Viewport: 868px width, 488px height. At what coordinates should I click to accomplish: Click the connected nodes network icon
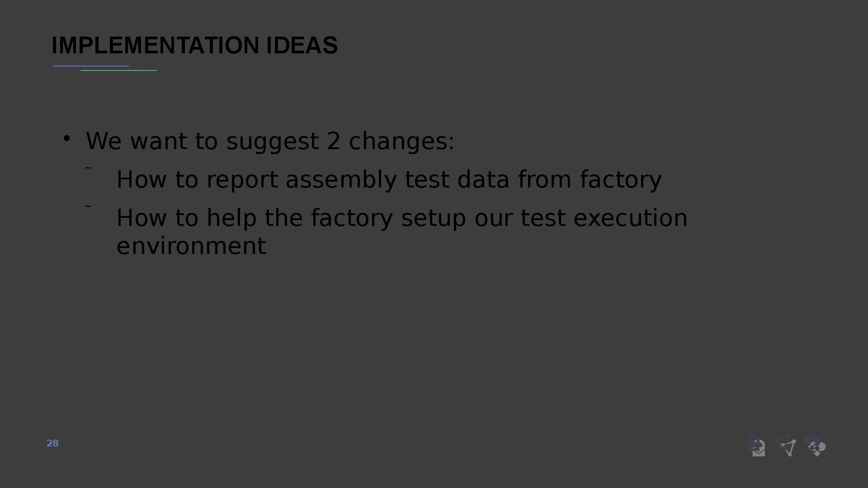[x=786, y=446]
